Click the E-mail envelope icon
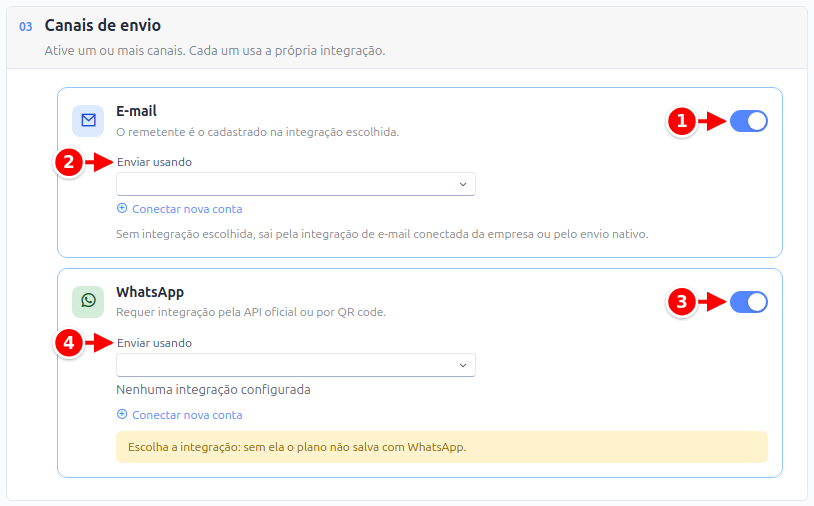 88,120
